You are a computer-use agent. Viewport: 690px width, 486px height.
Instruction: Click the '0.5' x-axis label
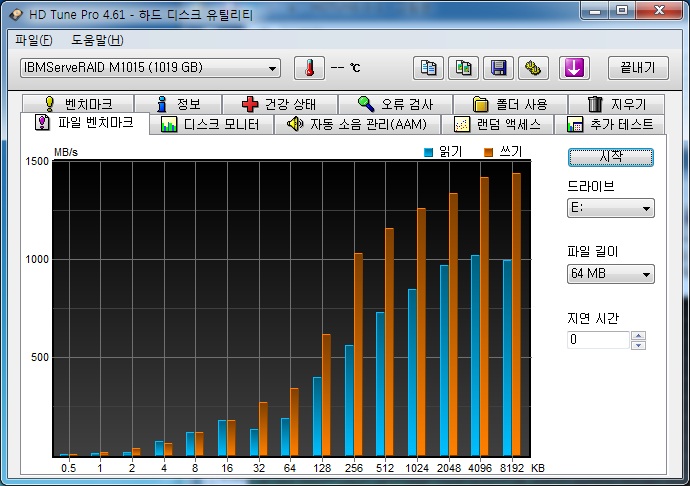click(69, 468)
